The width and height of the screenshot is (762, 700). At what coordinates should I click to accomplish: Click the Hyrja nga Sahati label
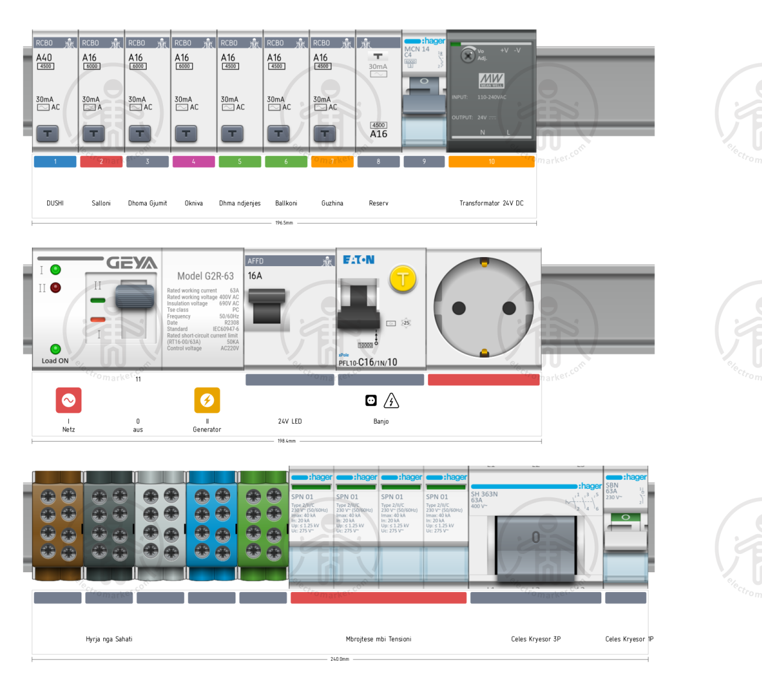(x=109, y=639)
